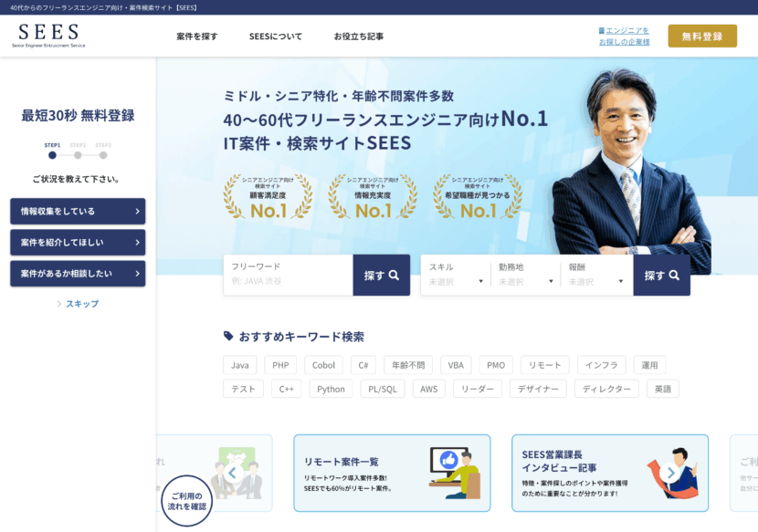Select the STEP2 progress dot
Viewport: 758px width, 532px height.
[78, 155]
